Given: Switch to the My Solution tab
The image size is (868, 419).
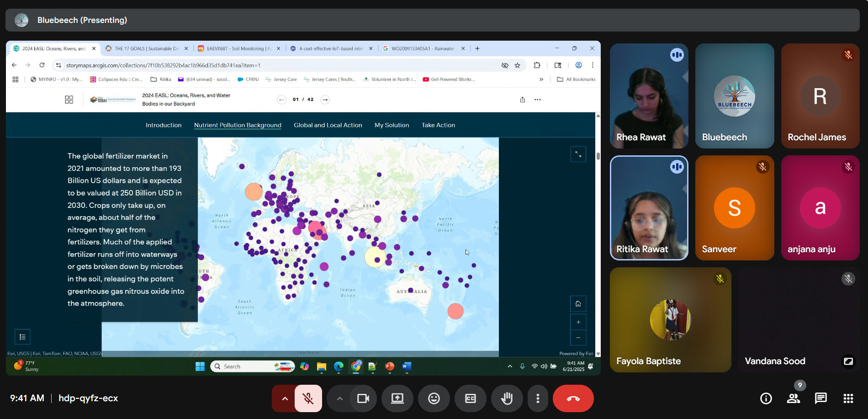Looking at the screenshot, I should [392, 125].
